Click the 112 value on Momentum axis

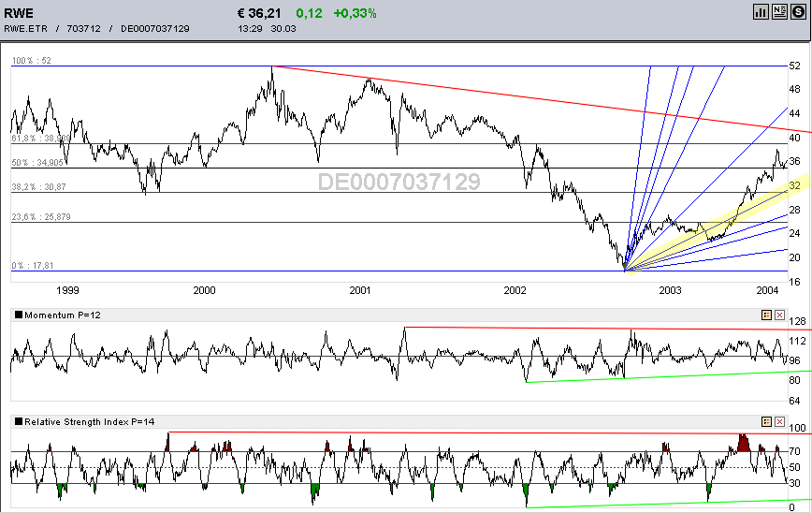tap(797, 341)
